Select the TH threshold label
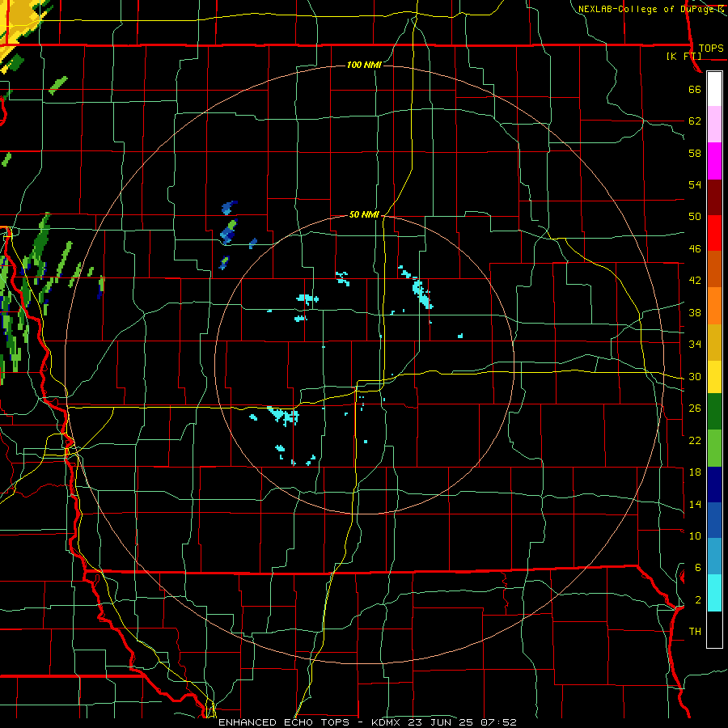 pos(695,632)
